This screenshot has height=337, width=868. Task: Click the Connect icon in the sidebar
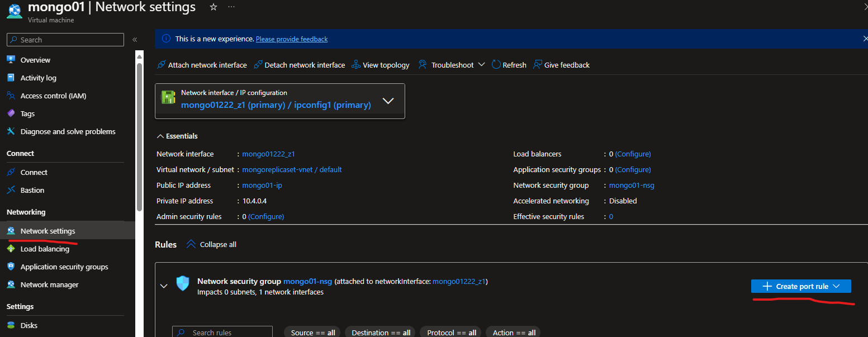[x=11, y=172]
